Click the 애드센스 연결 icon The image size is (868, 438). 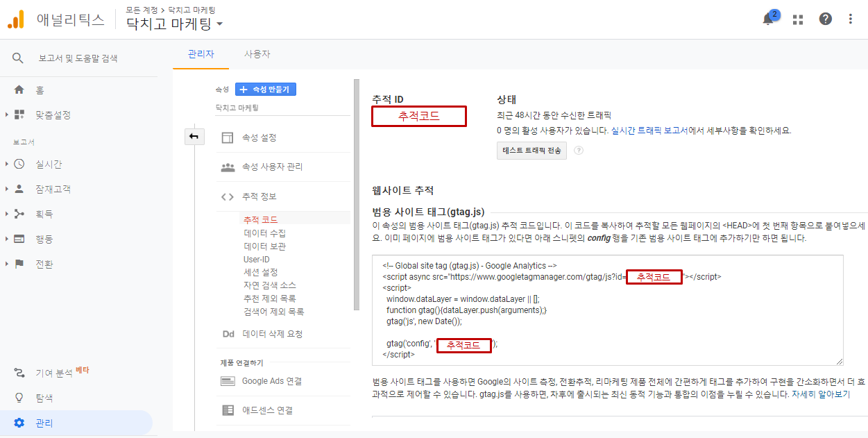pyautogui.click(x=228, y=410)
